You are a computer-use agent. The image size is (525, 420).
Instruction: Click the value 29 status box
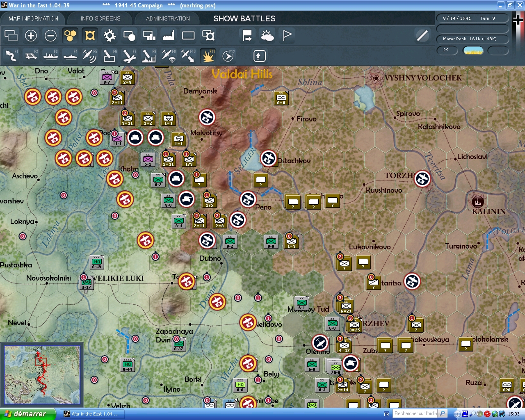coord(447,50)
